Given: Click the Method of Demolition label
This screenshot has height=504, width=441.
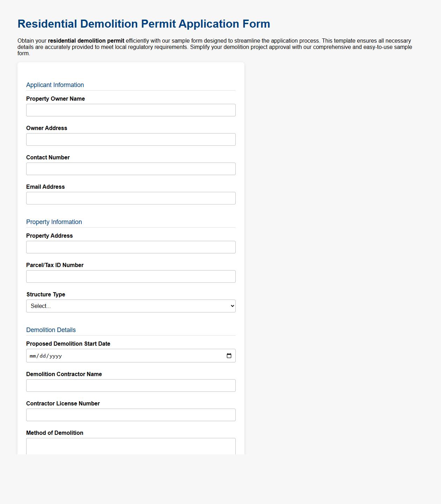Looking at the screenshot, I should click(x=55, y=433).
